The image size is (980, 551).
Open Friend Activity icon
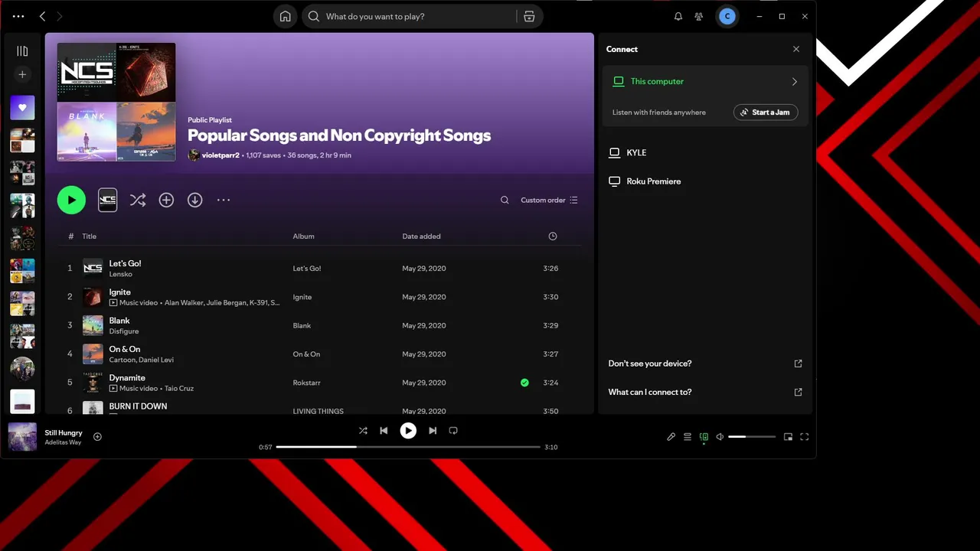click(699, 16)
